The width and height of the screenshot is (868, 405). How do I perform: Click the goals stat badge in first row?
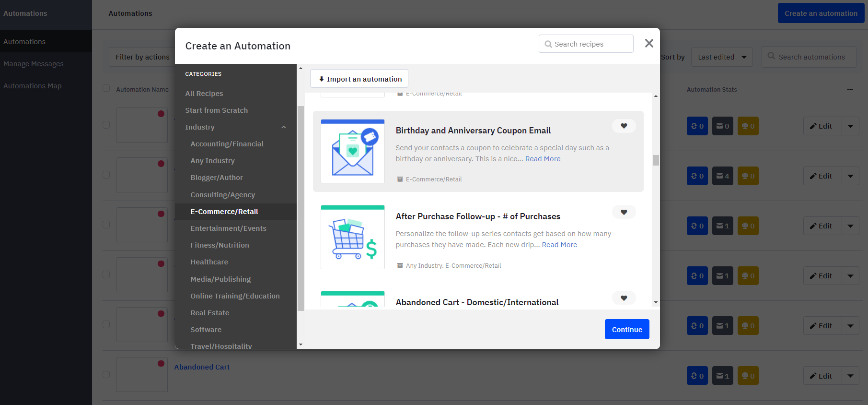pyautogui.click(x=748, y=126)
